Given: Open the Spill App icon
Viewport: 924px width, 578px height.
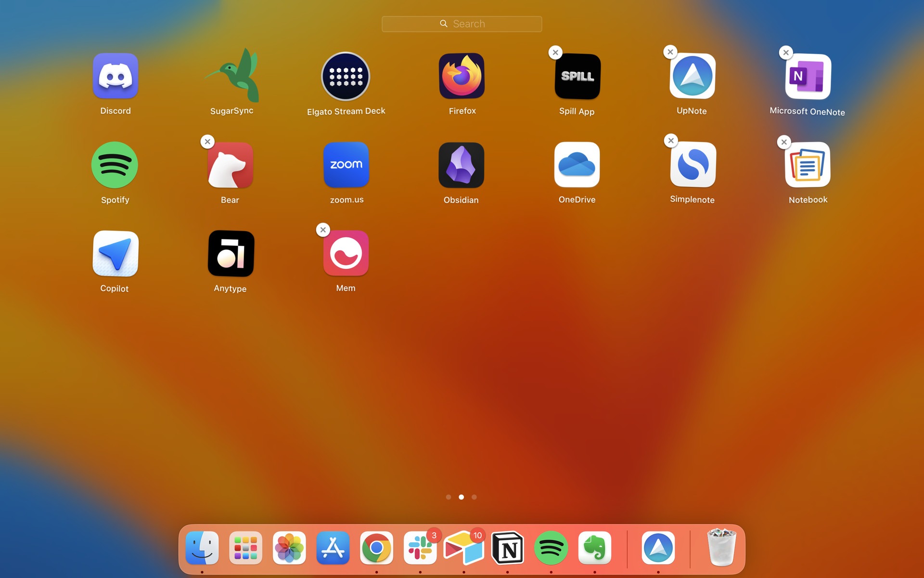Looking at the screenshot, I should click(577, 76).
